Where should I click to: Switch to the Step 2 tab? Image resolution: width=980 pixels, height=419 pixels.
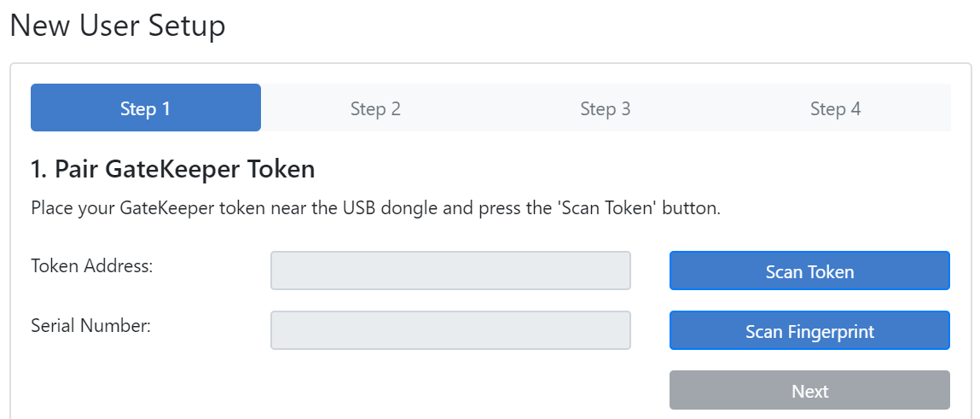pyautogui.click(x=375, y=108)
